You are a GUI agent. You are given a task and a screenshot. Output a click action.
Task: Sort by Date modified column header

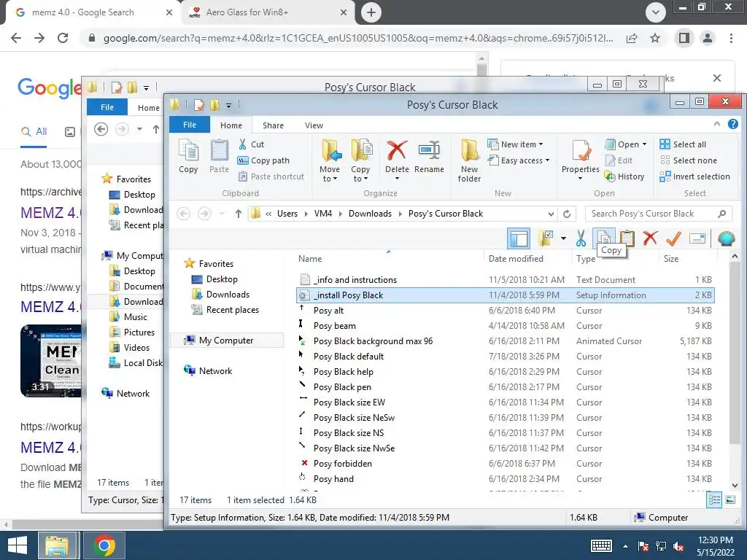pyautogui.click(x=516, y=259)
